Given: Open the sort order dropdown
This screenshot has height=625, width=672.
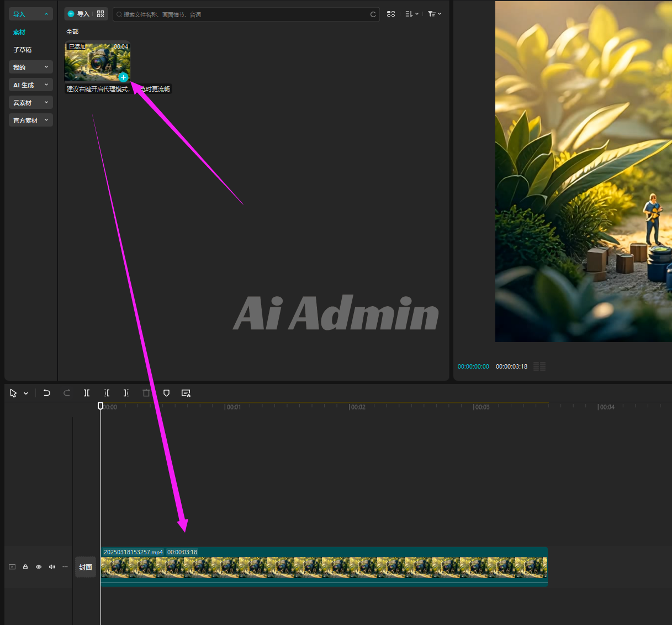Looking at the screenshot, I should (412, 14).
